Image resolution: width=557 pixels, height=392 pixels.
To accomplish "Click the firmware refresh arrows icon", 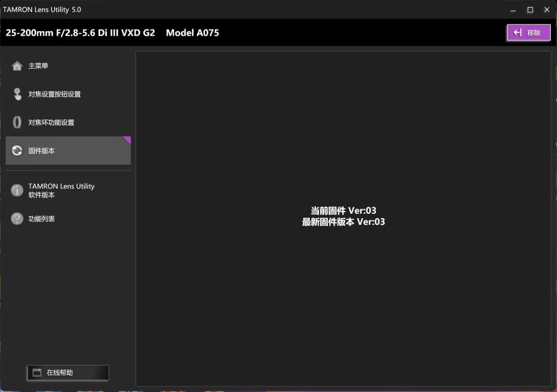I will (17, 151).
